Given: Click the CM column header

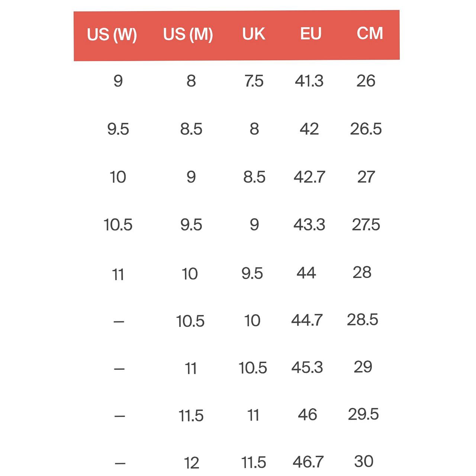Looking at the screenshot, I should pos(370,33).
